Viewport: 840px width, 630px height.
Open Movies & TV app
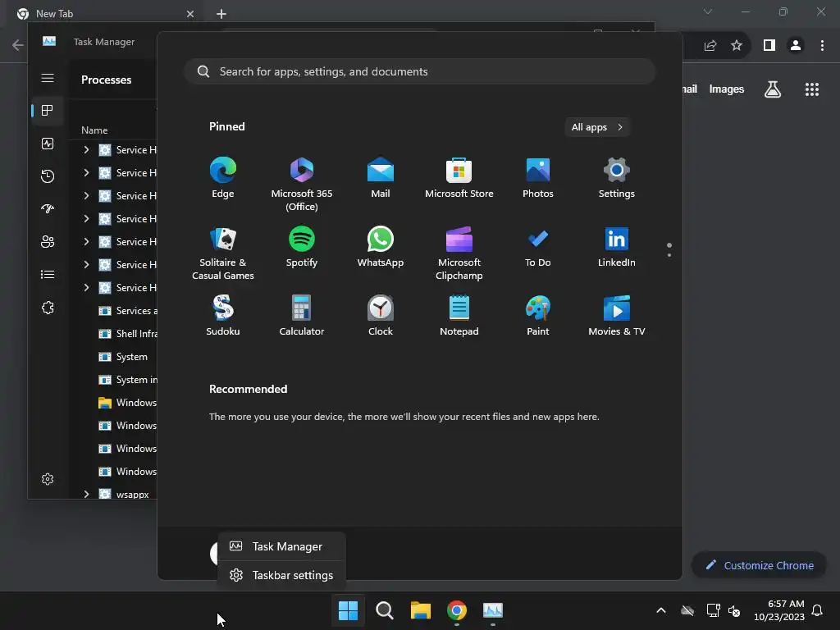pyautogui.click(x=617, y=316)
